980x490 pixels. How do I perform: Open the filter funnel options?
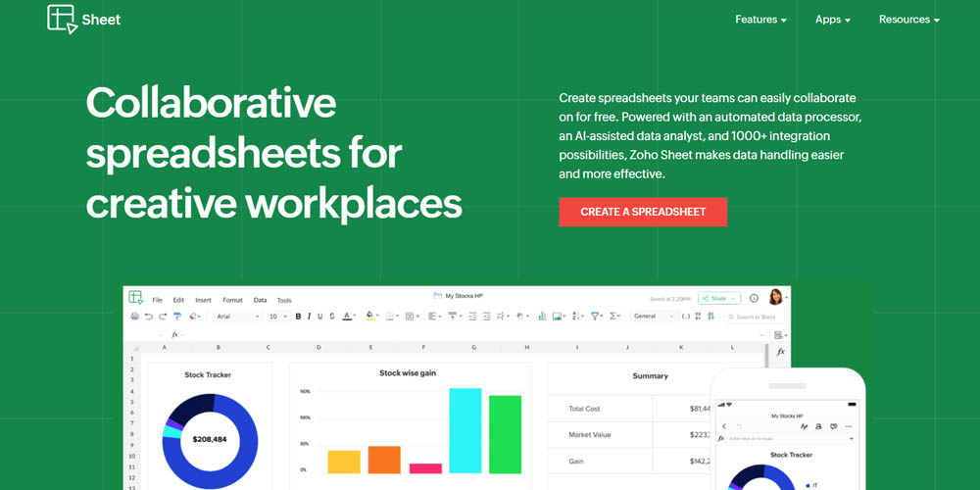598,317
